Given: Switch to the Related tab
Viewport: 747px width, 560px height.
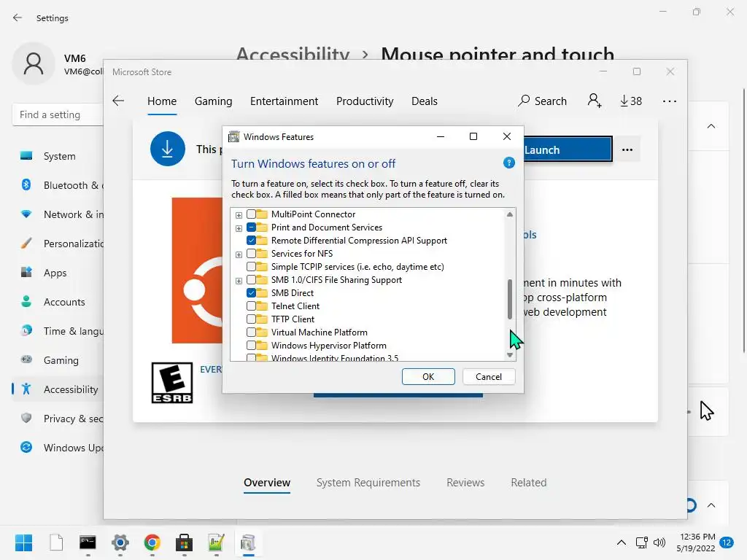Looking at the screenshot, I should point(528,483).
